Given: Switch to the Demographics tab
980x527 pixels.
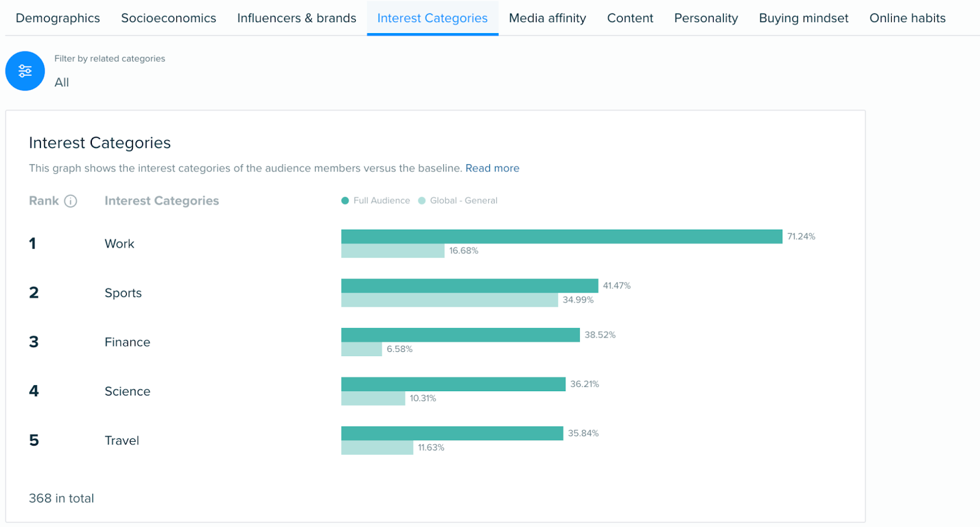Looking at the screenshot, I should pyautogui.click(x=58, y=18).
